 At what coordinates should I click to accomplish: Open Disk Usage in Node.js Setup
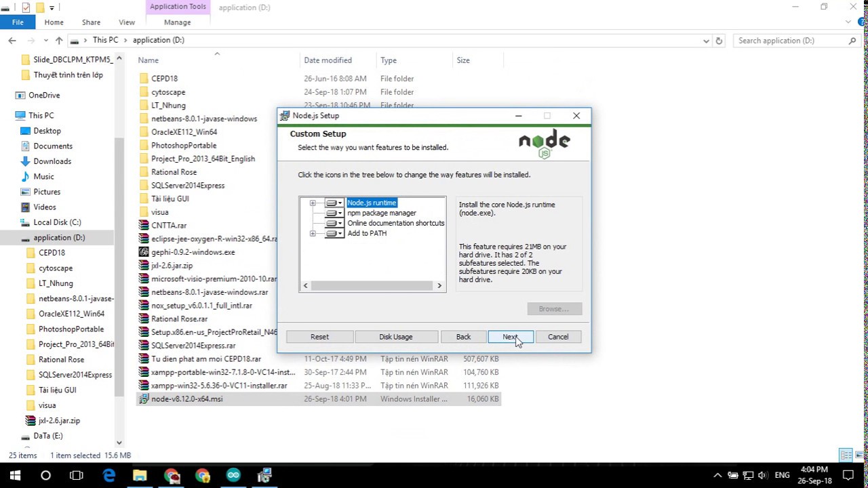point(395,337)
